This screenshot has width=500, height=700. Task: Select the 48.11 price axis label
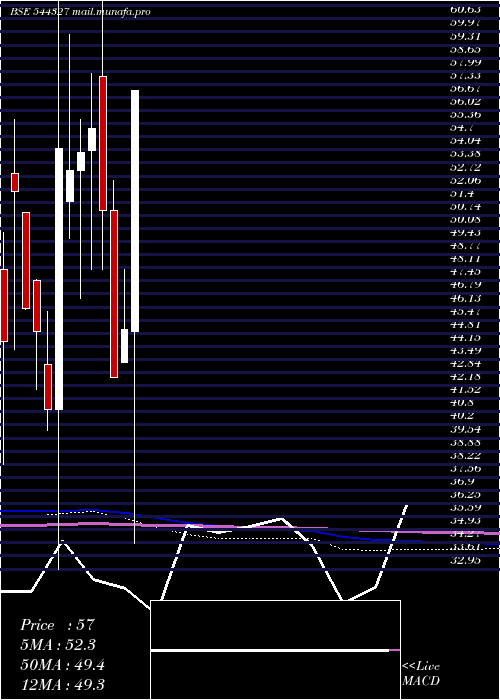466,258
